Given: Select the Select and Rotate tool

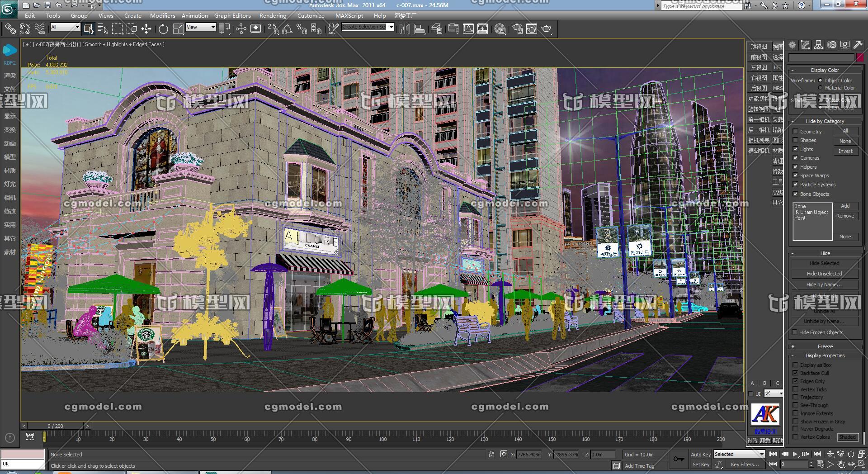Looking at the screenshot, I should tap(163, 29).
